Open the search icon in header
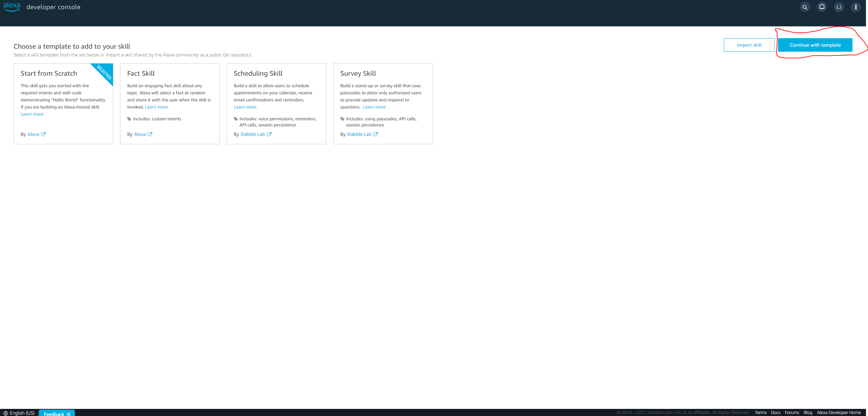 tap(805, 7)
